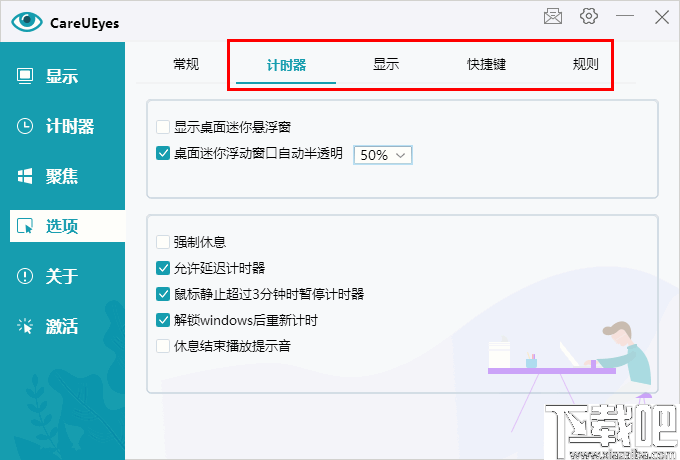This screenshot has width=680, height=460.
Task: Uncheck 桌面迷你浮动窗口自动半透明
Action: tap(163, 153)
